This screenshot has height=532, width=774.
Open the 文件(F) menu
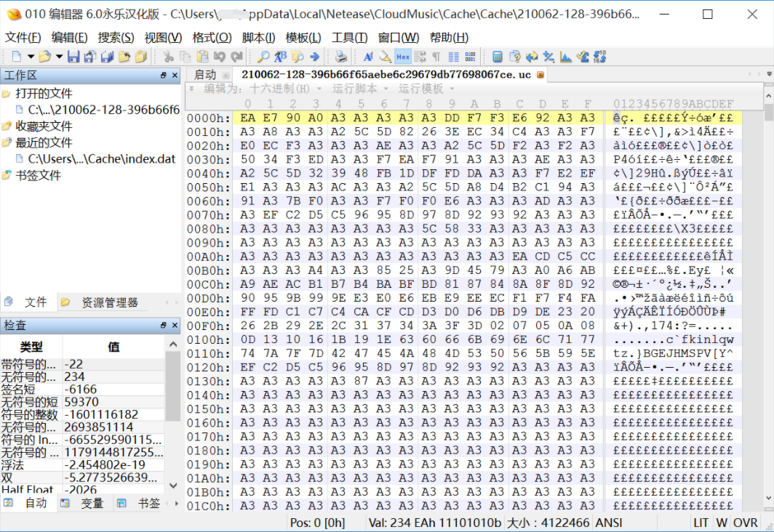coord(23,38)
